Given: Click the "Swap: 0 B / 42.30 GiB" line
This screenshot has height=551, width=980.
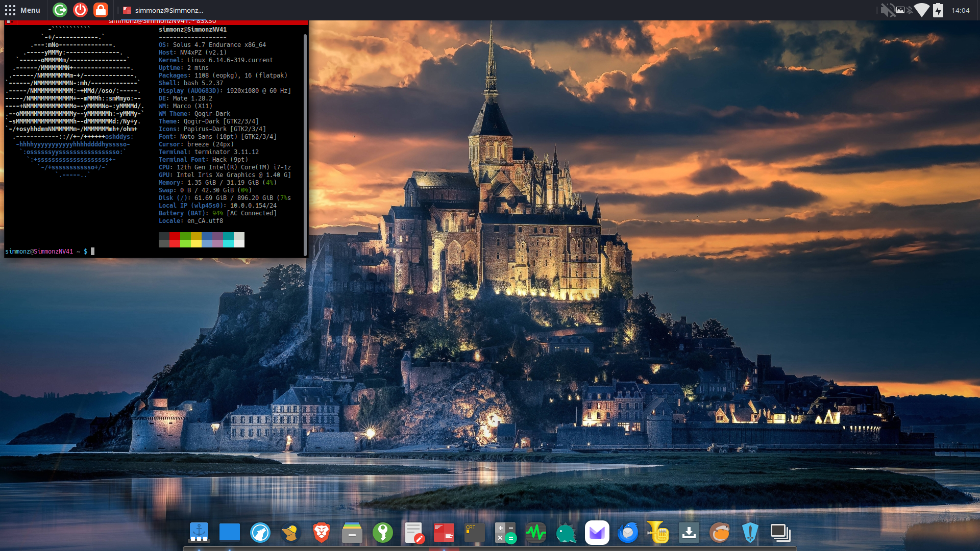Looking at the screenshot, I should coord(205,190).
